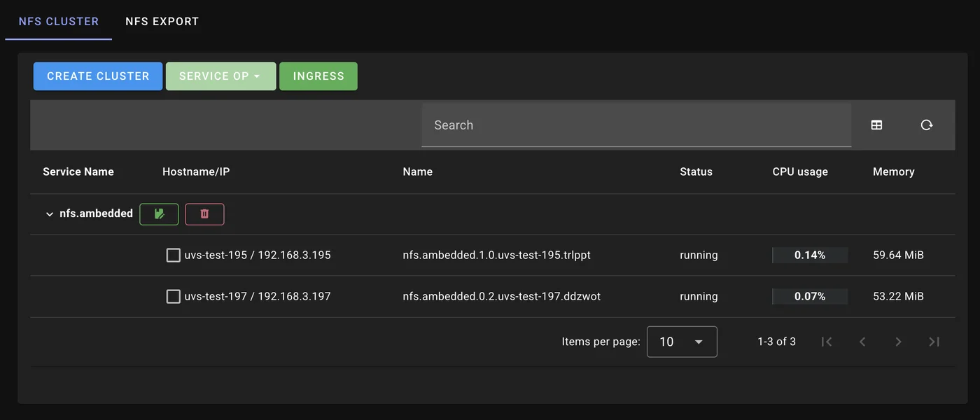
Task: Collapse the nfs.ambedded service row
Action: click(49, 214)
